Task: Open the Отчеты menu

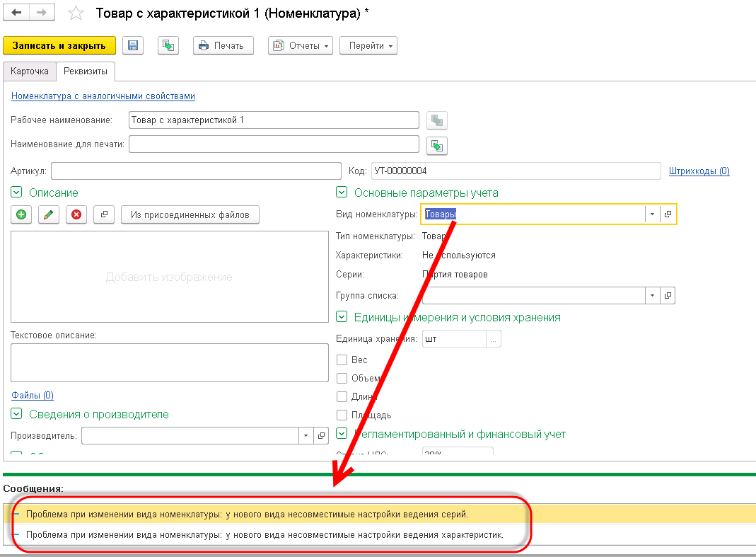Action: coord(301,45)
